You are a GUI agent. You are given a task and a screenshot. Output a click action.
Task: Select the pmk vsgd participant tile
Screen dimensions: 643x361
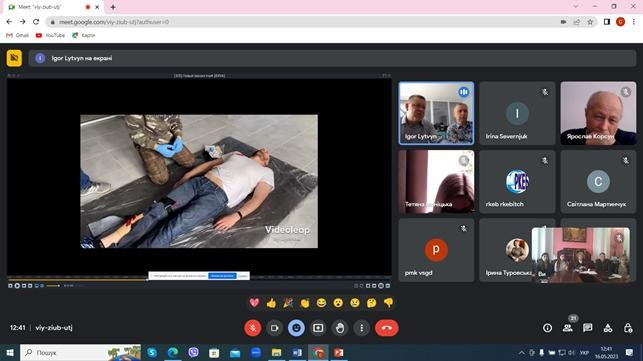(436, 250)
